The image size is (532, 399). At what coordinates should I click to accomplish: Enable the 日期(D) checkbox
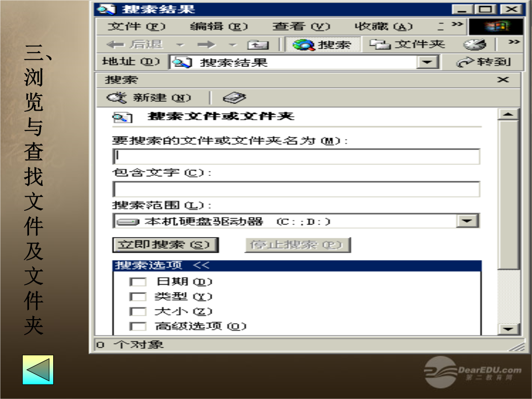coord(137,282)
